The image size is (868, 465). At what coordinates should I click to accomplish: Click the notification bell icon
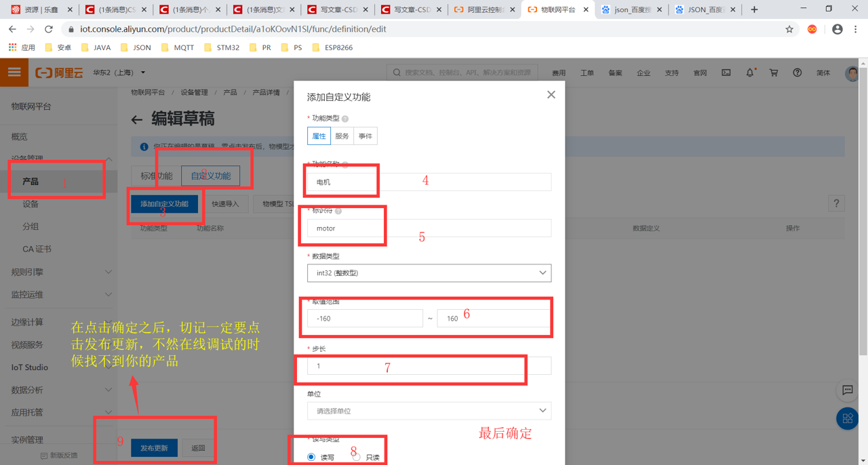click(750, 72)
